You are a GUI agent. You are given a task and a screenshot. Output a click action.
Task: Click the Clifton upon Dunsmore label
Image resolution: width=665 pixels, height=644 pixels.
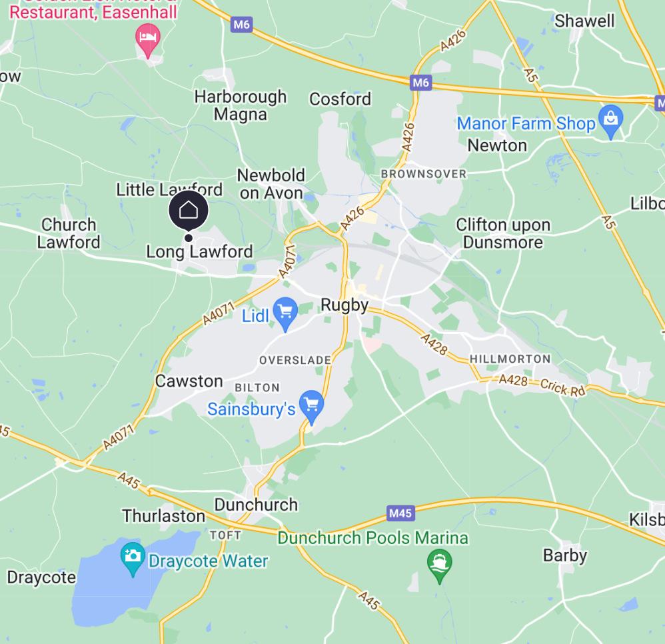pos(503,233)
